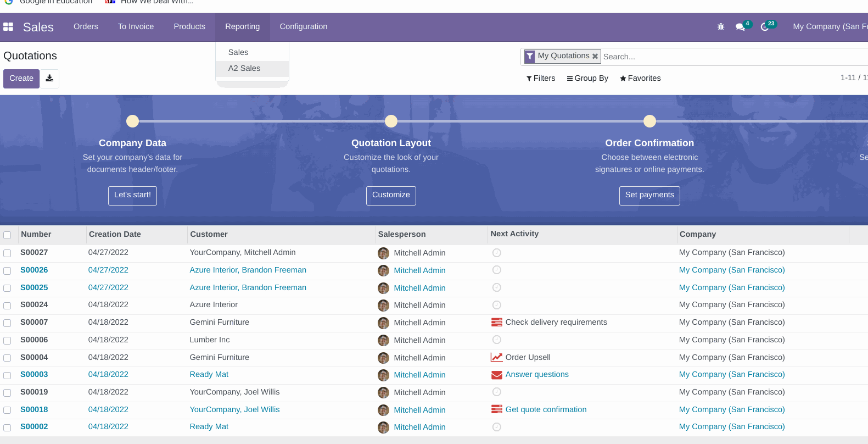Select the checkbox for quotation S00025
This screenshot has height=444, width=868.
click(7, 288)
